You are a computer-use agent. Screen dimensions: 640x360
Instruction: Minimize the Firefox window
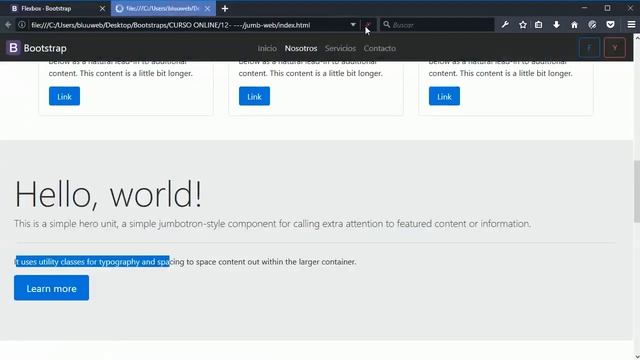coord(584,8)
